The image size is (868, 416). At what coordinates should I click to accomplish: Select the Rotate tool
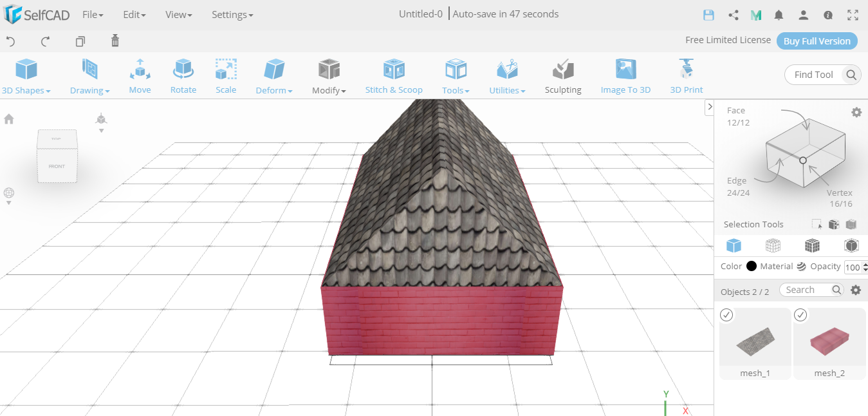(x=183, y=75)
